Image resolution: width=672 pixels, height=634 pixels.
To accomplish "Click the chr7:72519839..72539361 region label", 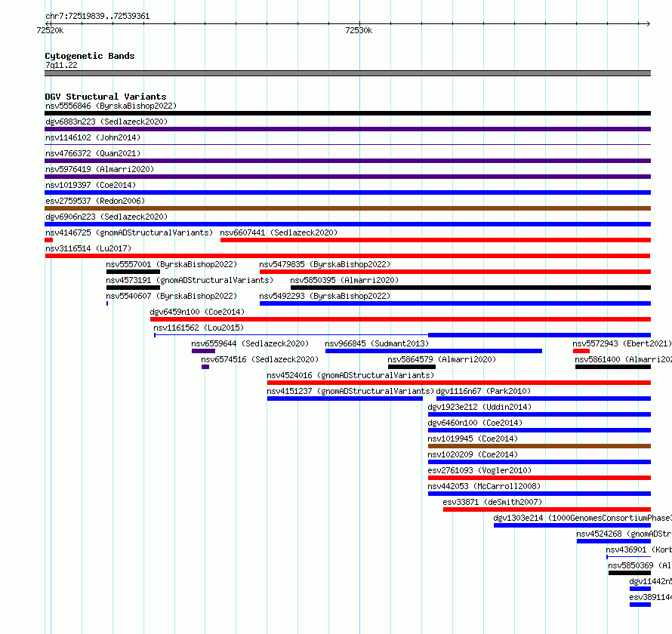I will pos(97,17).
